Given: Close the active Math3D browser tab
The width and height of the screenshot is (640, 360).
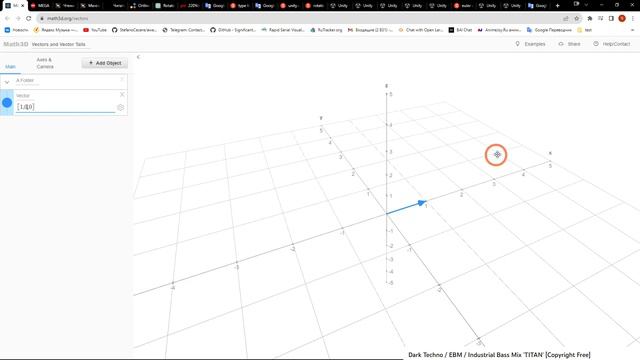Looking at the screenshot, I should tap(22, 6).
